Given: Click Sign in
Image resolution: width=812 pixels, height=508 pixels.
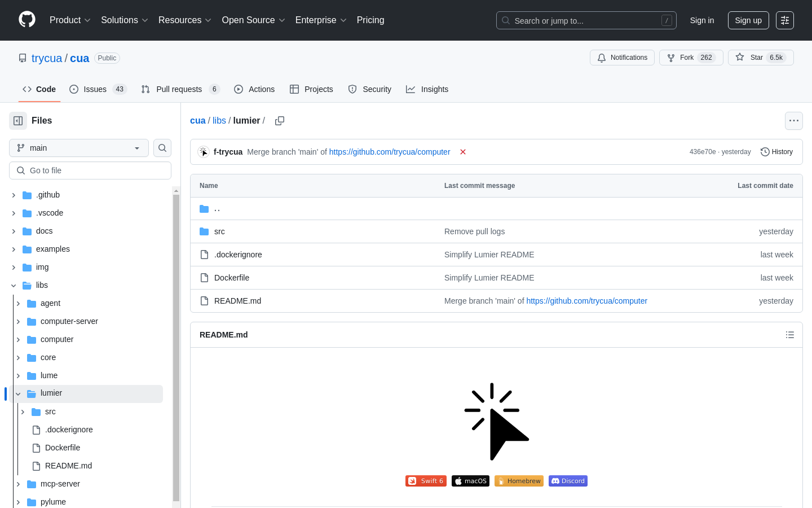Looking at the screenshot, I should pos(702,20).
